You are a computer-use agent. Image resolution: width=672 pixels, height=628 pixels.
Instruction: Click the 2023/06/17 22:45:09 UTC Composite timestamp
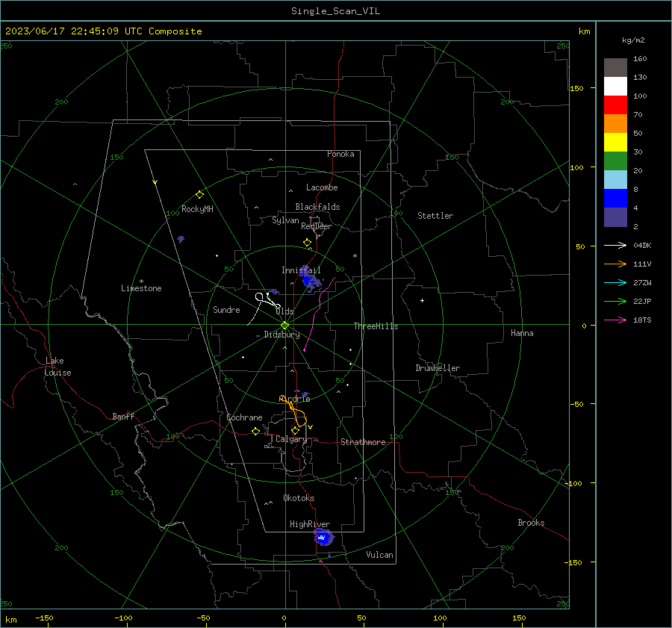click(x=103, y=31)
